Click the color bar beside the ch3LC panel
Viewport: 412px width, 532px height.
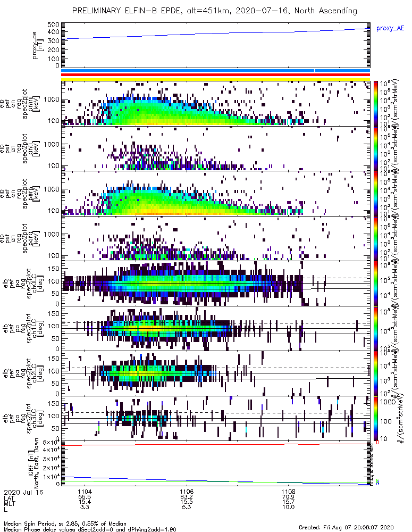coord(376,418)
